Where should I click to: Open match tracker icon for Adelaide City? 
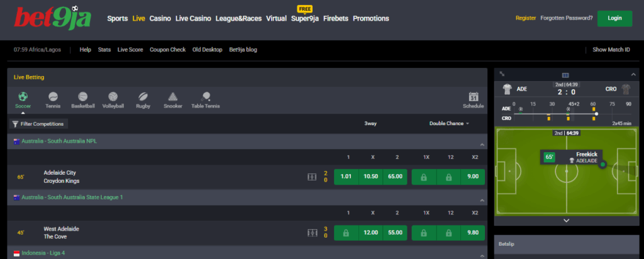(312, 177)
